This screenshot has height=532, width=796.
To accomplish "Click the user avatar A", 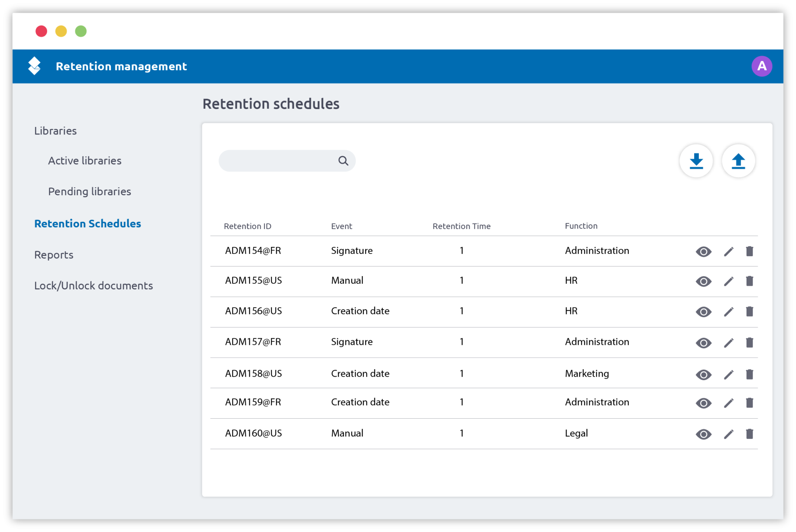I will click(x=762, y=66).
